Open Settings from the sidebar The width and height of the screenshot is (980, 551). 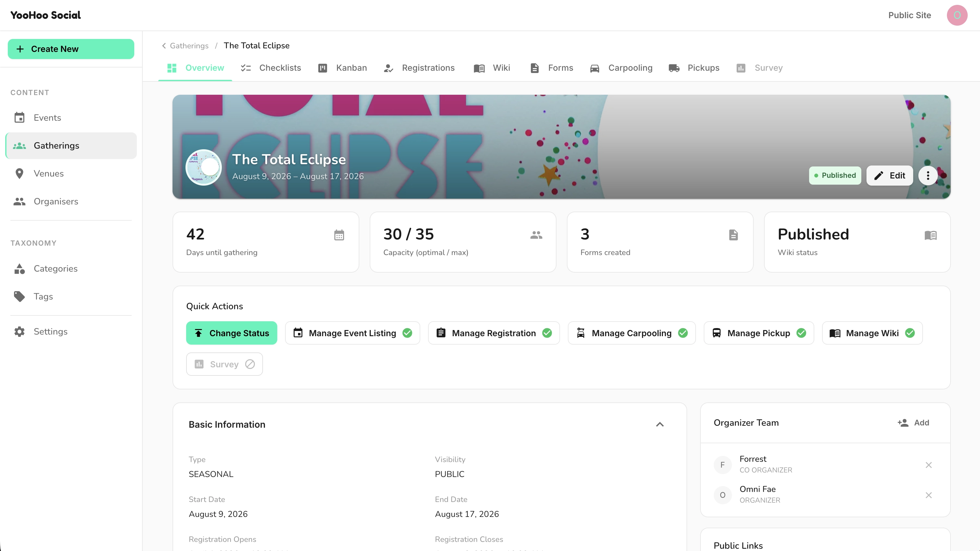click(x=71, y=331)
